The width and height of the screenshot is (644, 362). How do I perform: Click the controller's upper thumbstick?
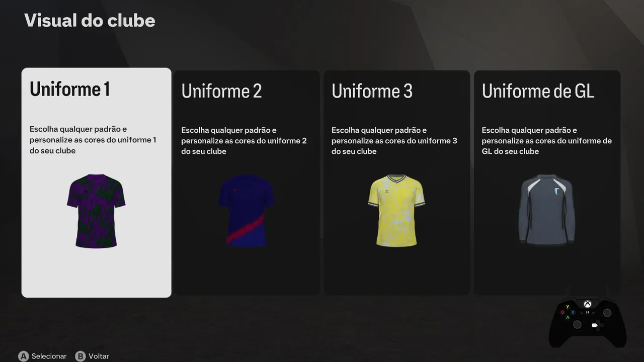(607, 313)
